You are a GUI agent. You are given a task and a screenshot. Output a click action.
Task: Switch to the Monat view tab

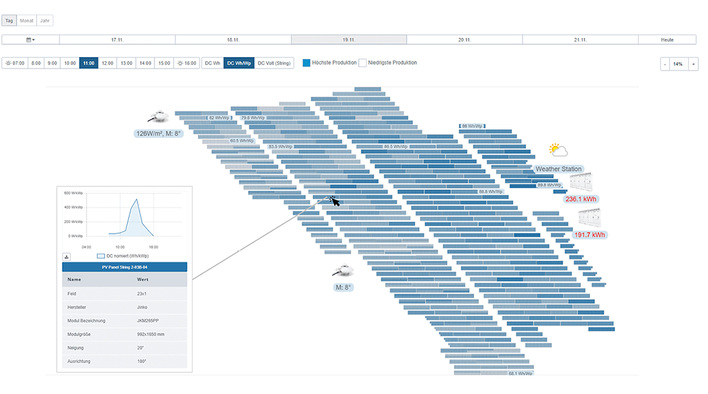(x=27, y=21)
